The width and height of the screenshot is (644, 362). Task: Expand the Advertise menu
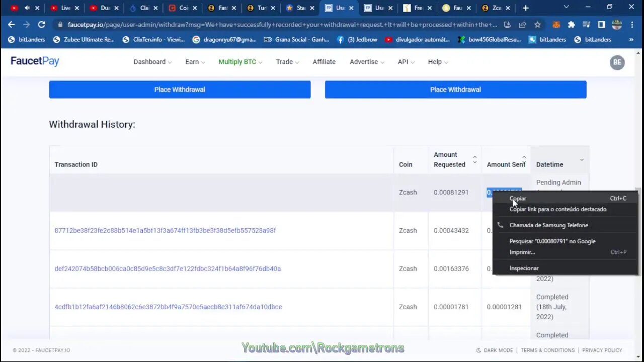[367, 62]
